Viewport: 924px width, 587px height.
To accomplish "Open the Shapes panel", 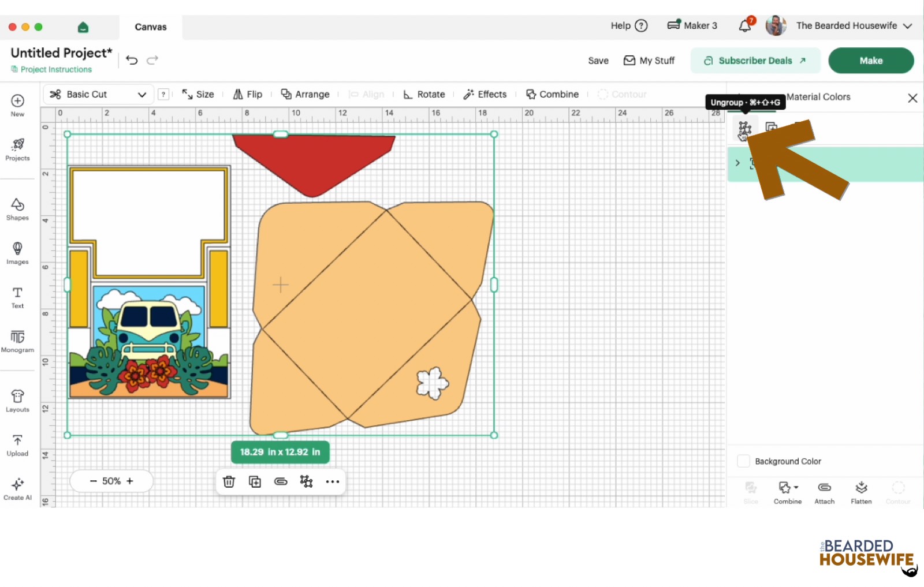I will 17,210.
